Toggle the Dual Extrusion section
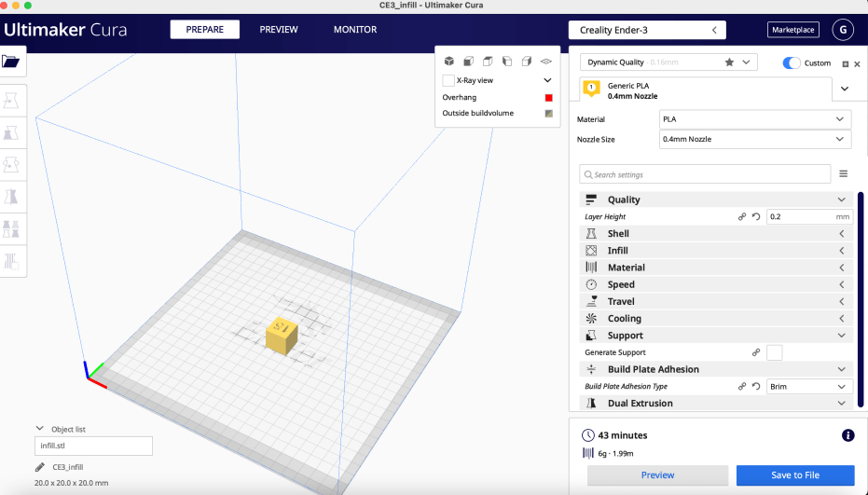This screenshot has width=868, height=495. click(716, 403)
